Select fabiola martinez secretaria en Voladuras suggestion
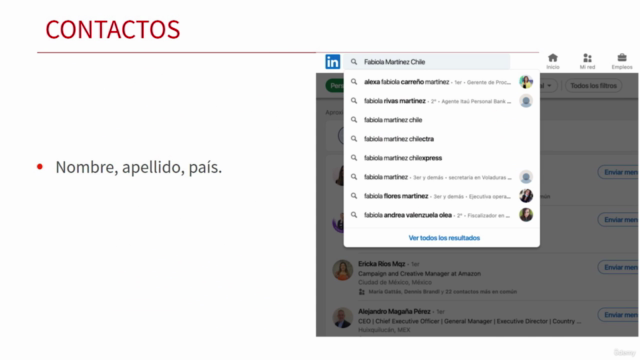The height and width of the screenshot is (360, 640). click(x=442, y=177)
